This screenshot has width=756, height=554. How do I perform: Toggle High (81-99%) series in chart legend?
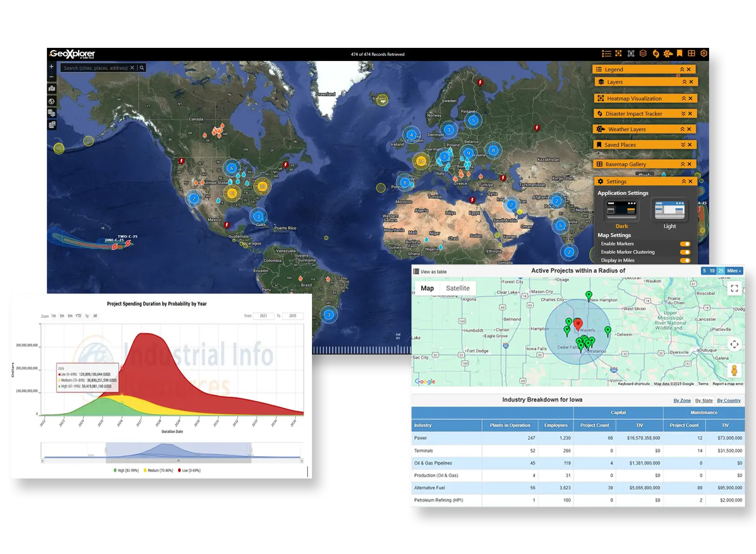point(126,470)
